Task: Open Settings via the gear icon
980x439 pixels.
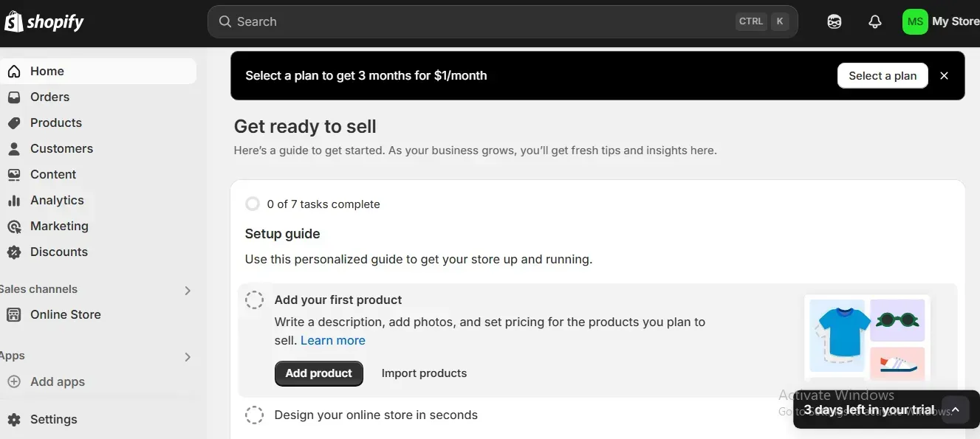Action: (14, 420)
